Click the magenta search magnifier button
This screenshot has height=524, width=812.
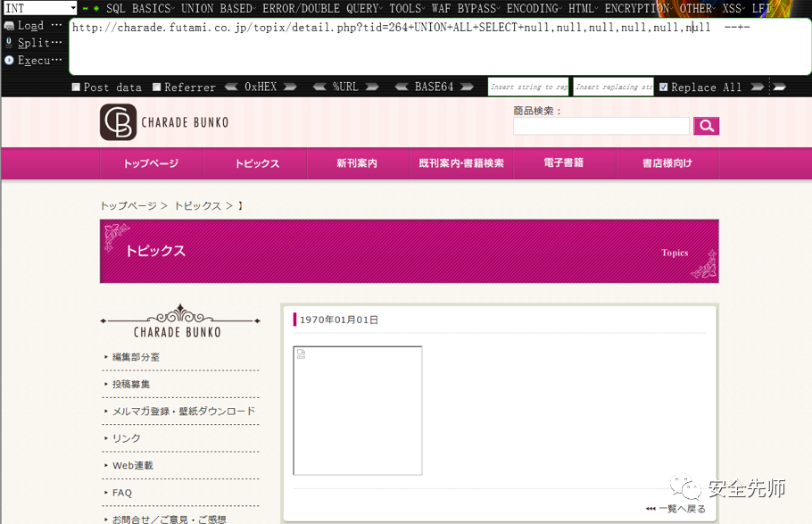(707, 126)
